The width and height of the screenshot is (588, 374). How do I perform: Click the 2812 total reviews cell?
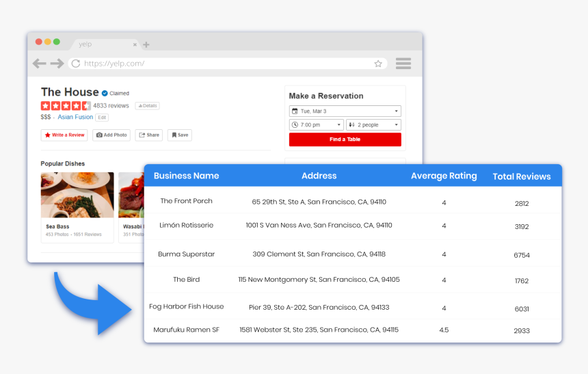click(522, 204)
